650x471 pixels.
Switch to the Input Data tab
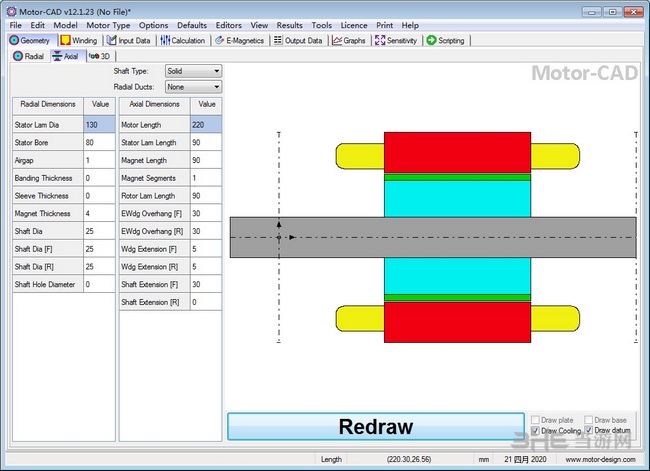[129, 41]
